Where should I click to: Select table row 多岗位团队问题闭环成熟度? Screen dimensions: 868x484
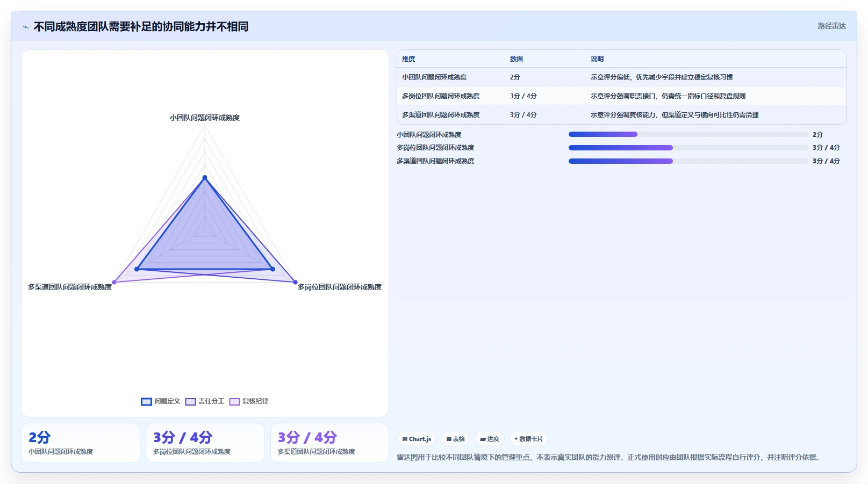click(622, 96)
